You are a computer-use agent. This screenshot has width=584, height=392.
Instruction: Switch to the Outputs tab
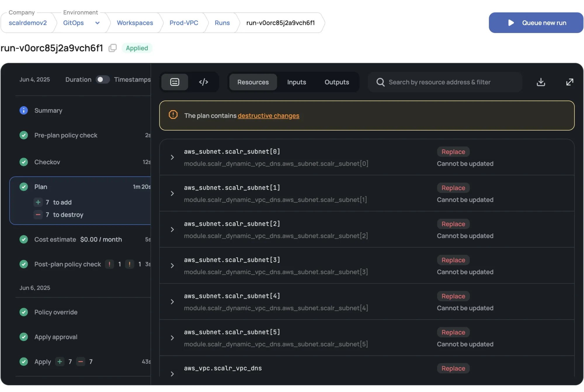(x=337, y=82)
